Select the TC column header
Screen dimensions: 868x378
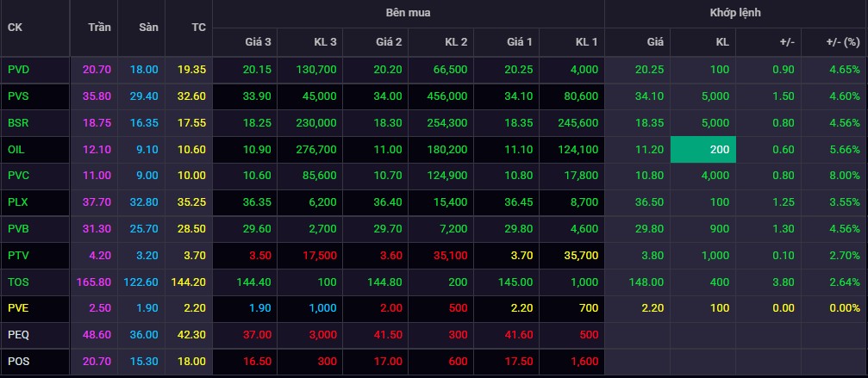(x=198, y=27)
